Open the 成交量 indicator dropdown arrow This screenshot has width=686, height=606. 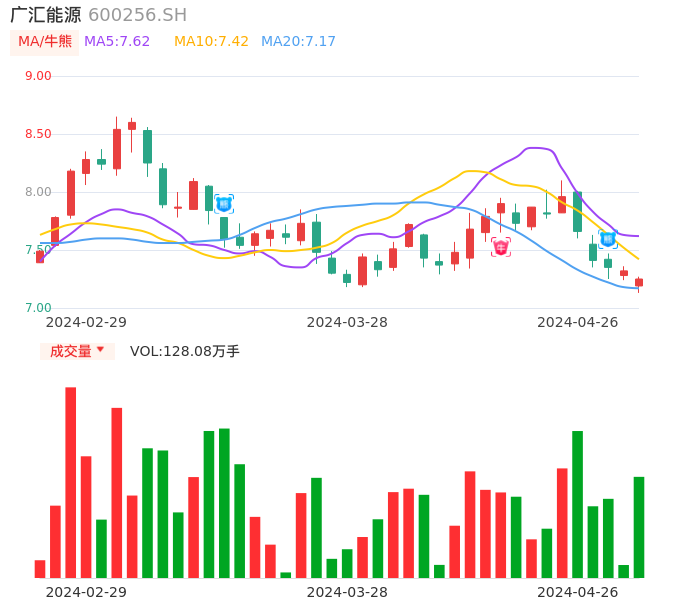click(x=100, y=350)
